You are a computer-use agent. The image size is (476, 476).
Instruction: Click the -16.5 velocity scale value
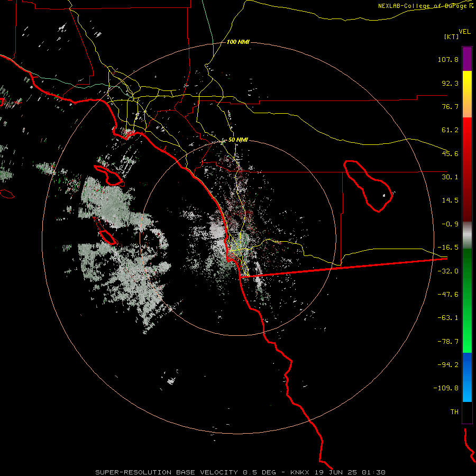[448, 248]
